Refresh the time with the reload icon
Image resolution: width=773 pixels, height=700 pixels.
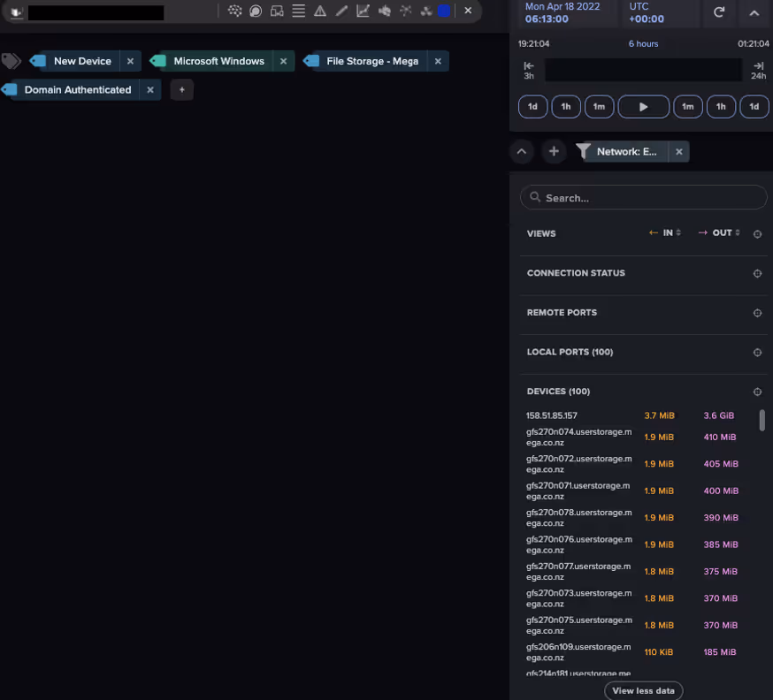719,12
